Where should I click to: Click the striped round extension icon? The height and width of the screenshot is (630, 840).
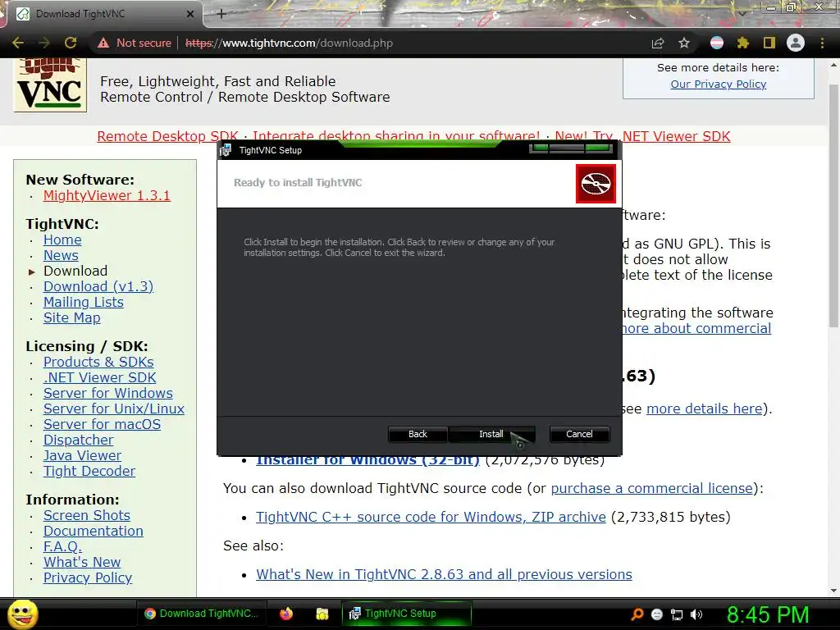pos(717,43)
